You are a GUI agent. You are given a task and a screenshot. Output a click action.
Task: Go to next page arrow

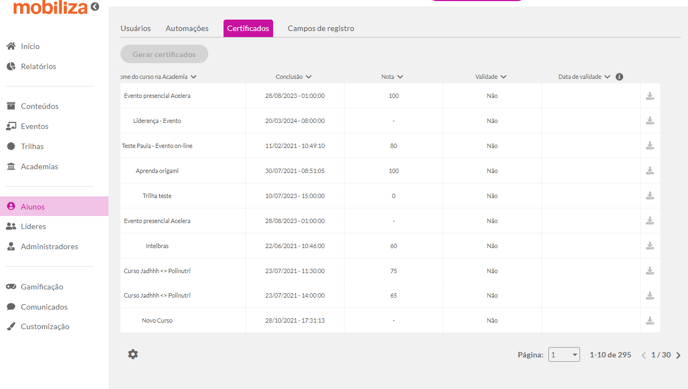point(678,355)
